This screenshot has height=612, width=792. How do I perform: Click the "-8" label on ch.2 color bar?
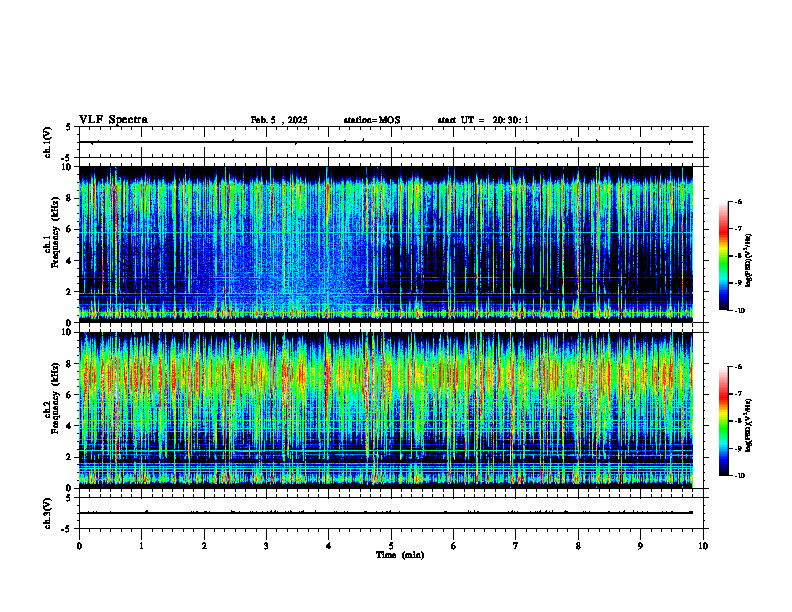[x=739, y=421]
